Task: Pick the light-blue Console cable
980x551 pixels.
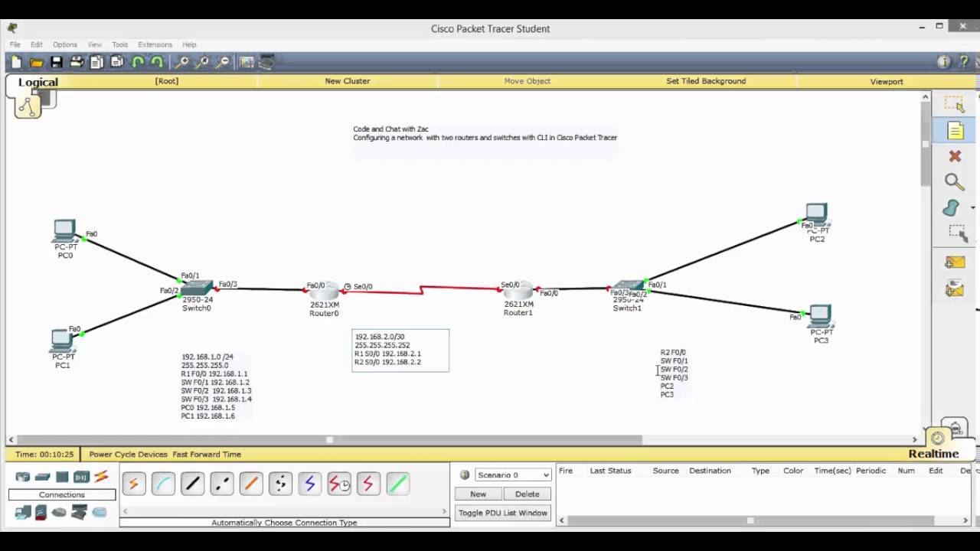Action: (163, 484)
